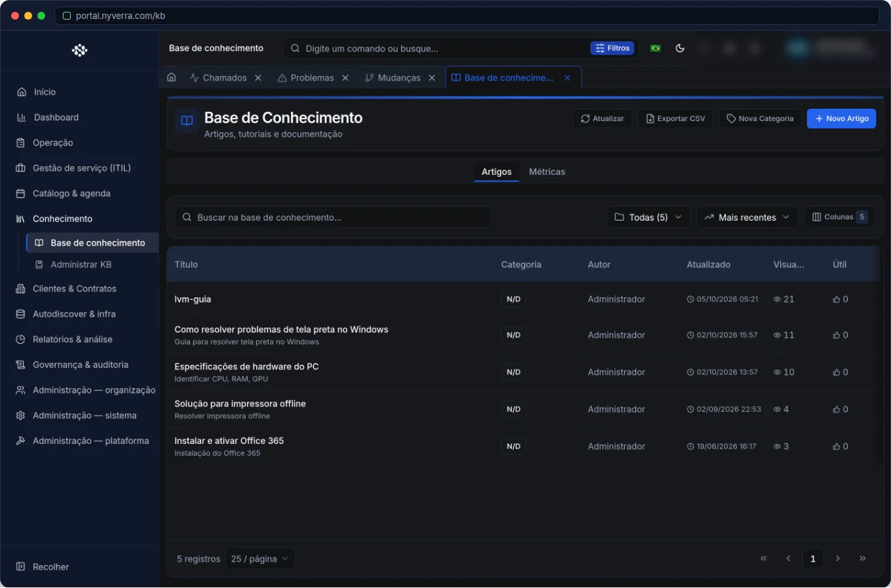Select the Métricas tab

547,172
